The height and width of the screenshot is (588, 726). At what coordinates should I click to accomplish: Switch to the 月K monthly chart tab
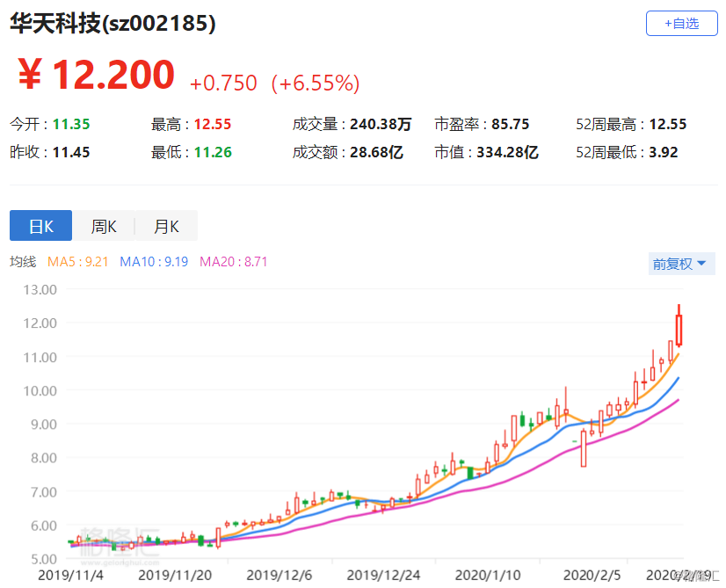coord(166,226)
